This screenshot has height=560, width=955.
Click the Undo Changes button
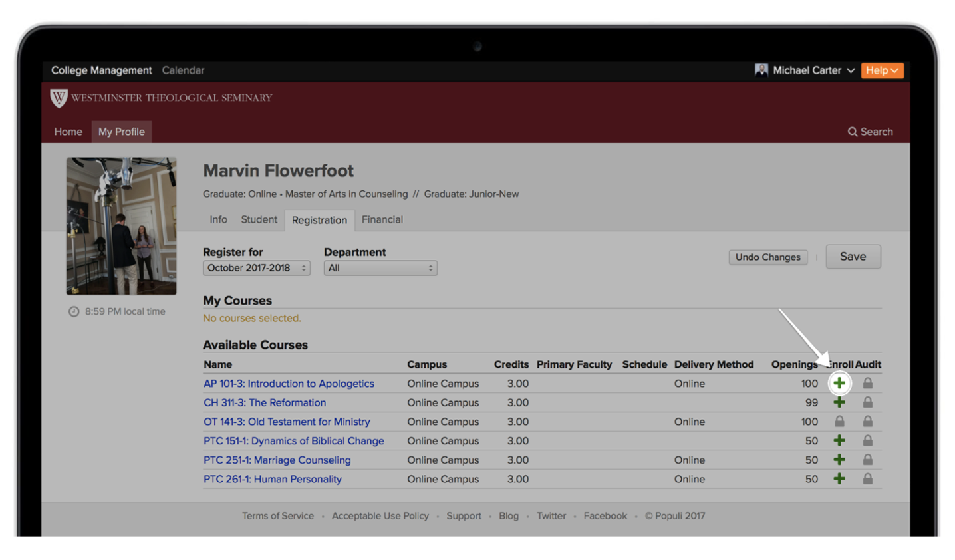[x=767, y=257]
